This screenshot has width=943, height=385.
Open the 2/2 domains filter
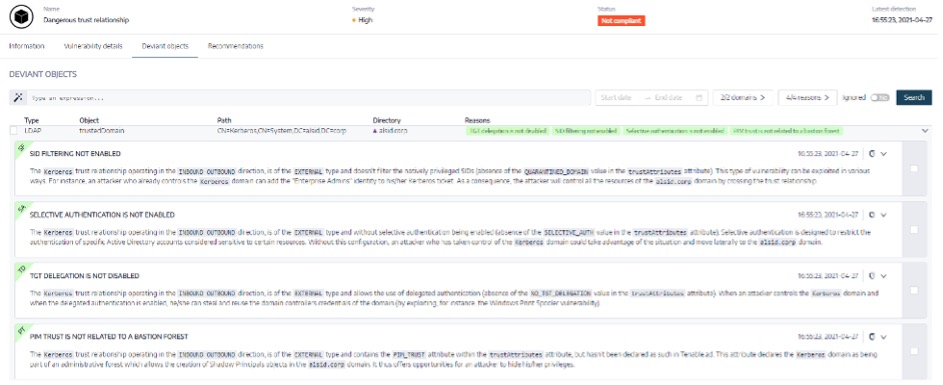click(743, 97)
